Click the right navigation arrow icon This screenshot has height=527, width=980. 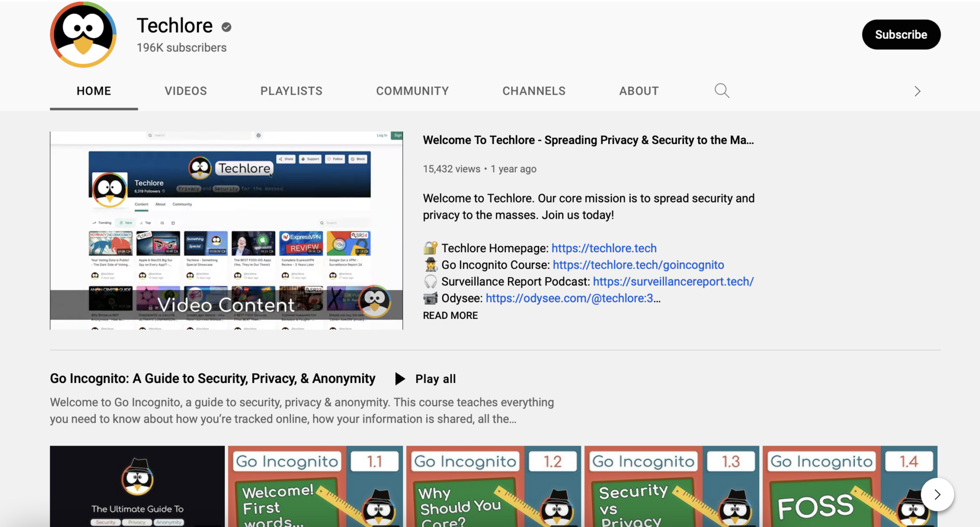pos(917,91)
